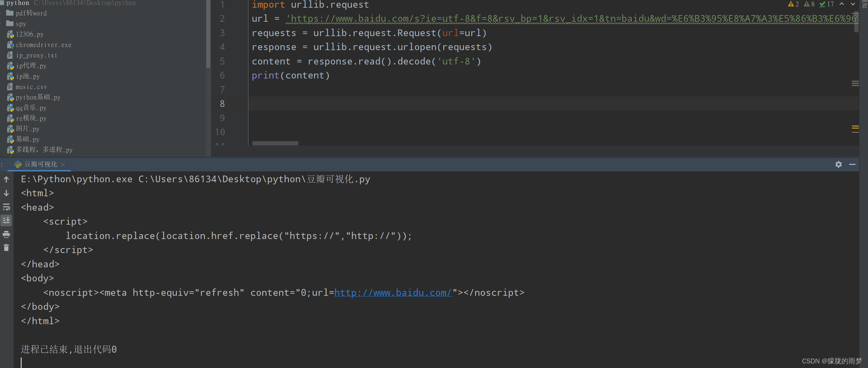Open the http://www.baidu.com/ link in console
868x368 pixels.
tap(393, 293)
